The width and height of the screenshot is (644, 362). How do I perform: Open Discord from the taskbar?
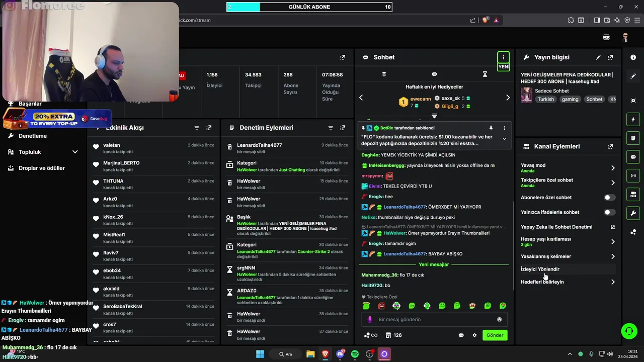point(340,354)
